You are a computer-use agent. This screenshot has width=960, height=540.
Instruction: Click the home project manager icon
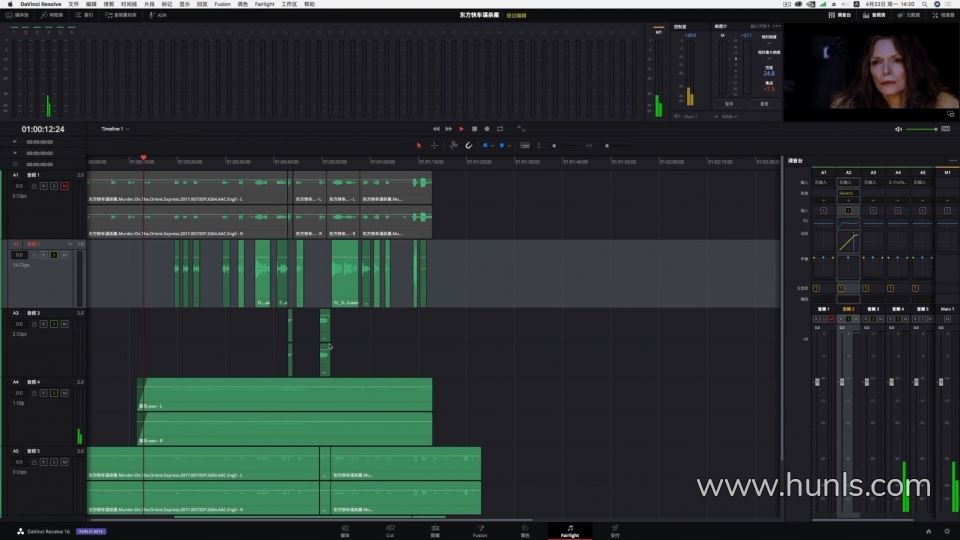(x=928, y=531)
